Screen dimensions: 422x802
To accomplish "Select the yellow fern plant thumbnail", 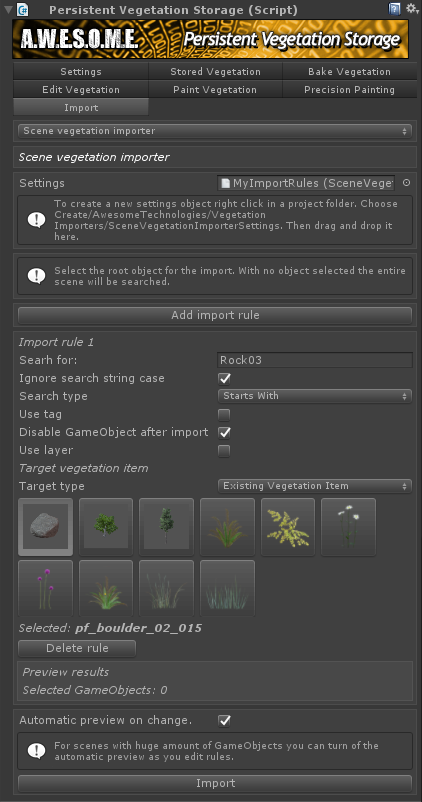I will point(288,527).
